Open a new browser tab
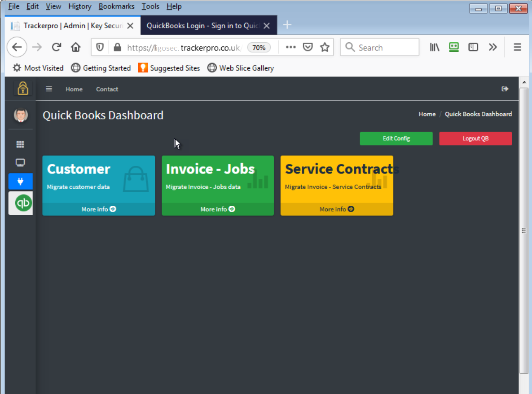Viewport: 532px width, 394px height. (x=287, y=25)
